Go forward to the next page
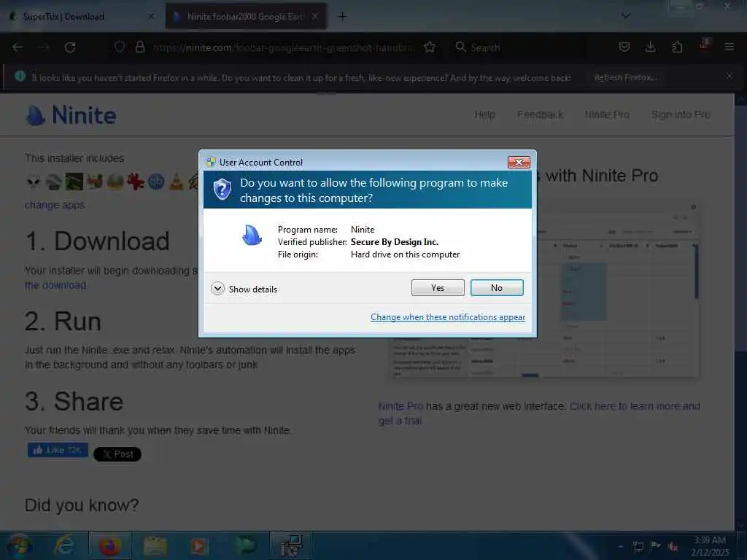The width and height of the screenshot is (747, 560). pos(44,47)
